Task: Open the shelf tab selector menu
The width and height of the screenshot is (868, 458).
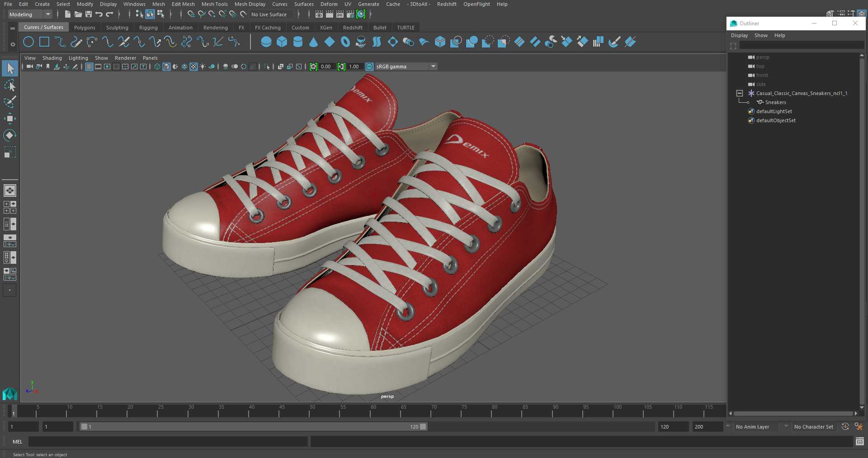Action: pyautogui.click(x=13, y=28)
